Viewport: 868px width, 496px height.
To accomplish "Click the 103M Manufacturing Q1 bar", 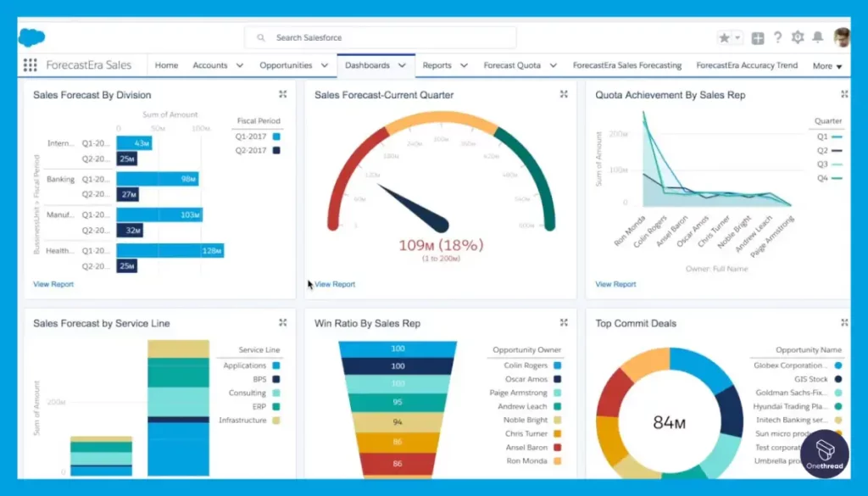I will tap(159, 215).
